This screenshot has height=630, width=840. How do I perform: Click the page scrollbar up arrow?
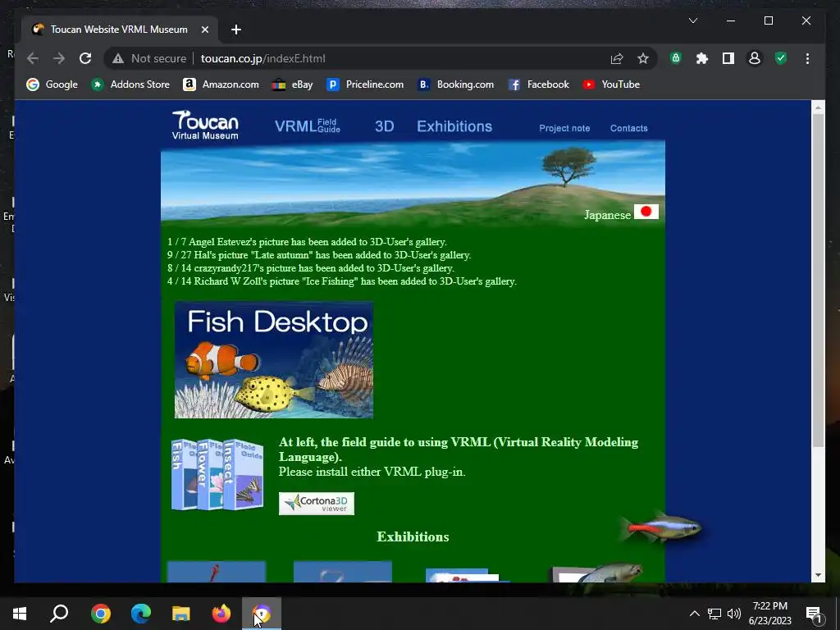pyautogui.click(x=818, y=107)
